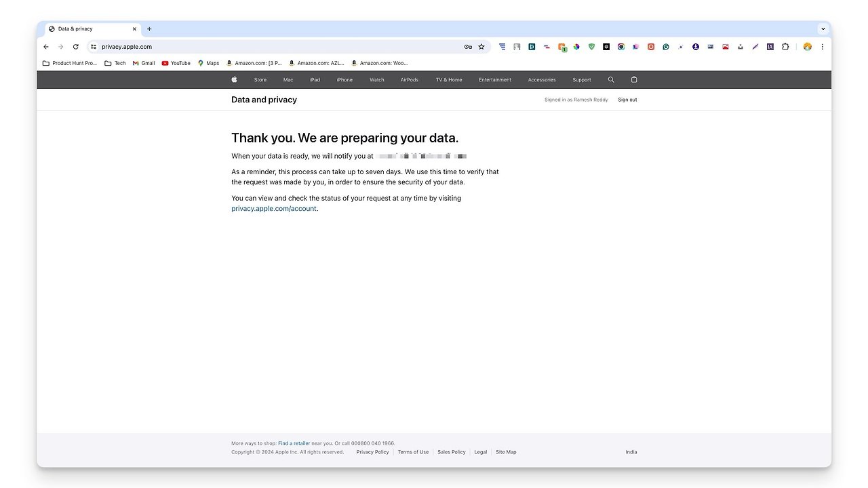Open the privacy.apple.com/account link

tap(274, 209)
